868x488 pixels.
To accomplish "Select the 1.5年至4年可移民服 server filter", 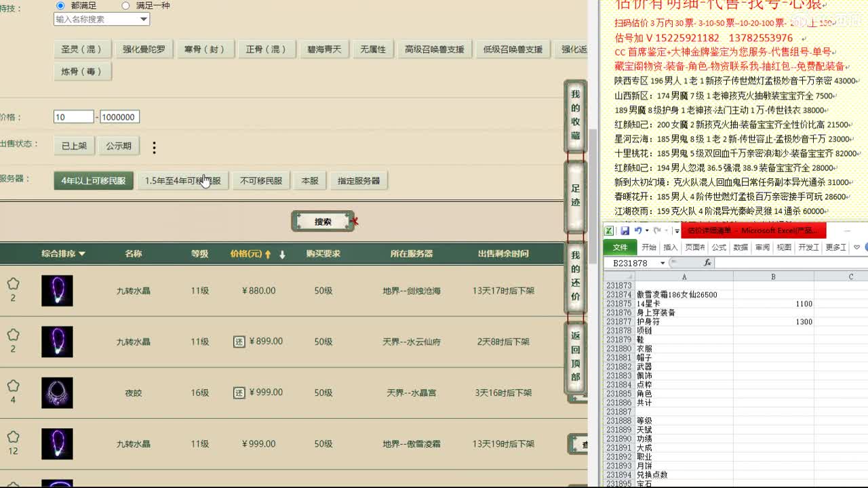I will point(182,181).
